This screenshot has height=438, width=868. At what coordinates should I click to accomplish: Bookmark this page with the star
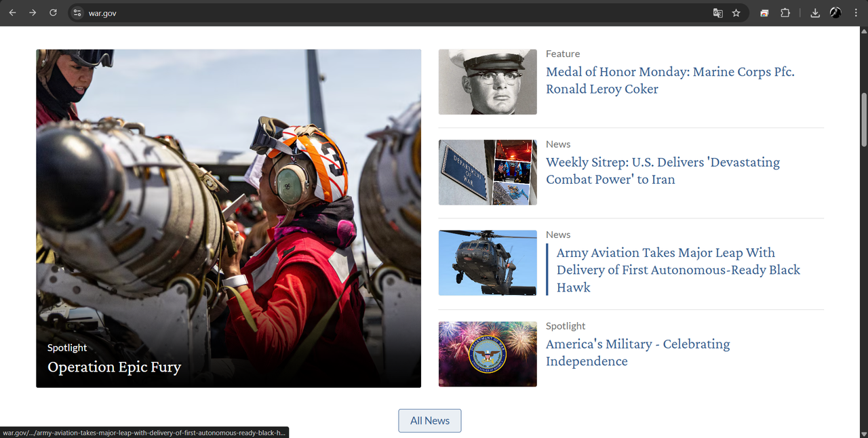click(x=736, y=13)
